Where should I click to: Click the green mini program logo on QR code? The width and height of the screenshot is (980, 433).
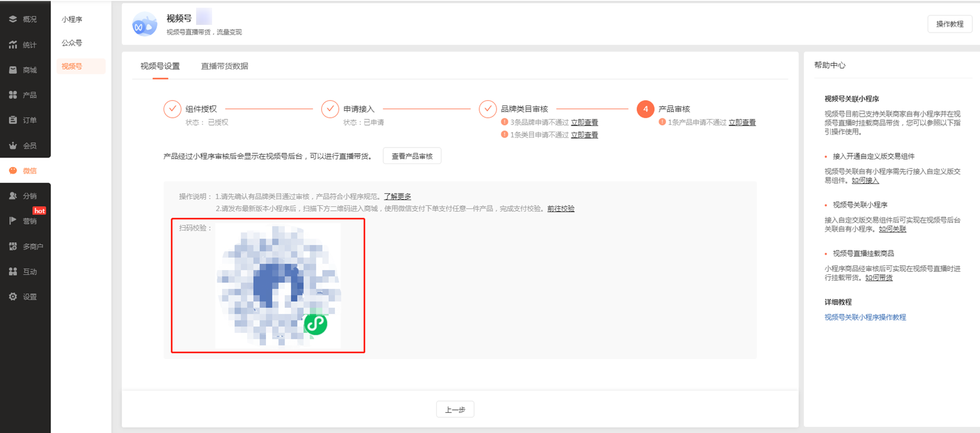[x=315, y=324]
